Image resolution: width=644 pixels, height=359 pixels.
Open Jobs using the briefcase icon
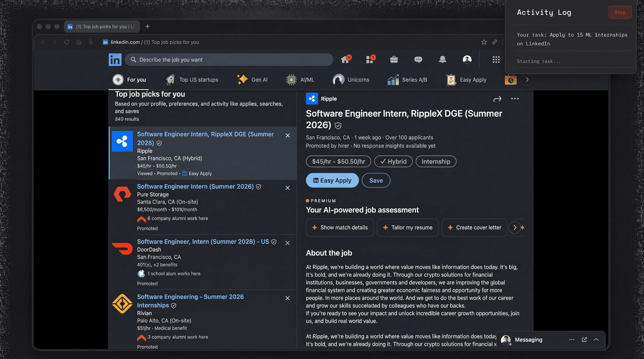tap(394, 60)
